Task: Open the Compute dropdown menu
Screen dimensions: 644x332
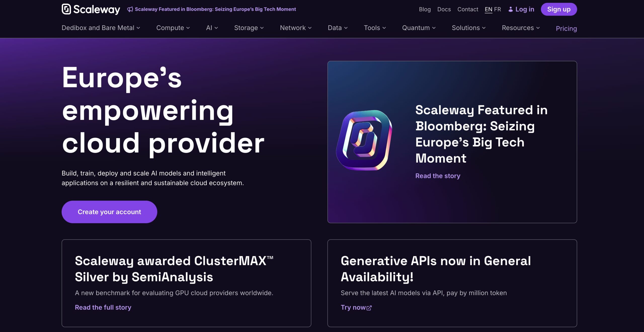Action: (173, 28)
